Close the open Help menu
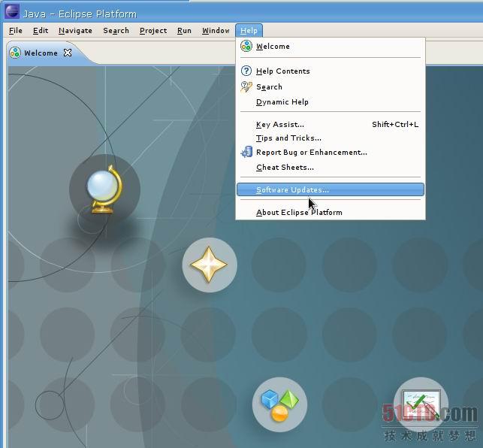This screenshot has width=483, height=448. pos(249,31)
